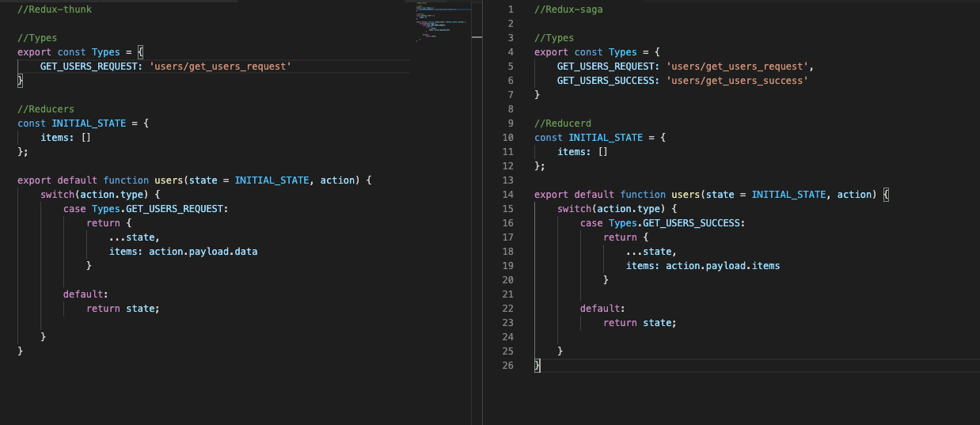Place cursor on //Reducerd comment
Screen dimensions: 980x425
point(563,123)
